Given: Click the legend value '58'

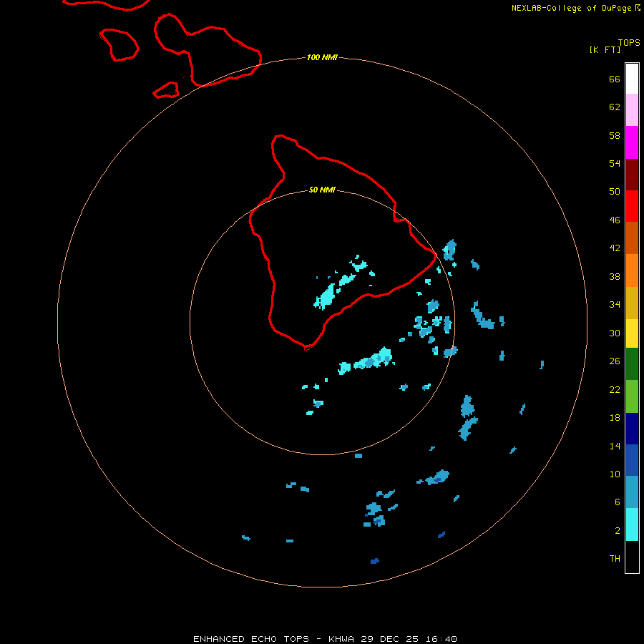Looking at the screenshot, I should pyautogui.click(x=615, y=135).
